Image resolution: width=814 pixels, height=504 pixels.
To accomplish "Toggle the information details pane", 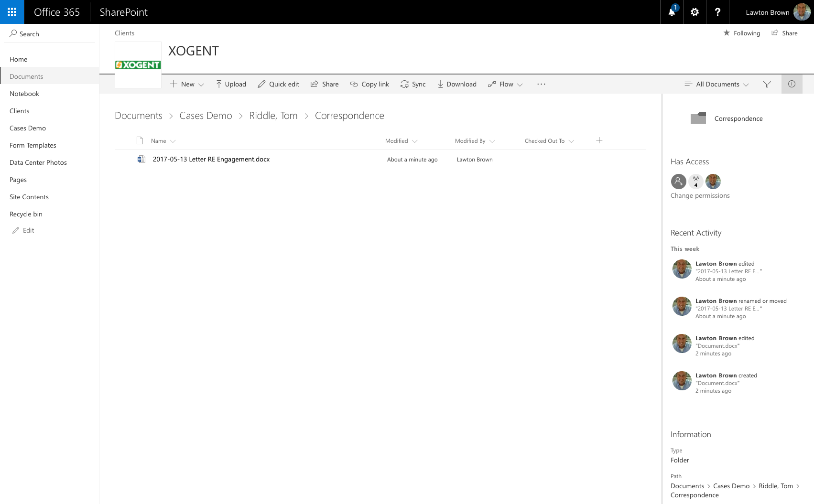I will click(792, 84).
